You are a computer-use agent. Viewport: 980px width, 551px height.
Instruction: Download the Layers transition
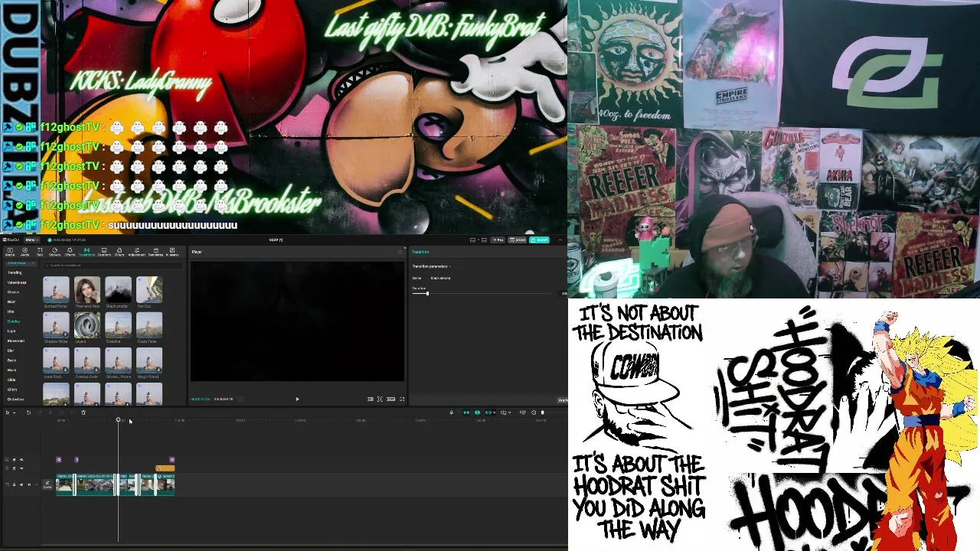coord(96,334)
